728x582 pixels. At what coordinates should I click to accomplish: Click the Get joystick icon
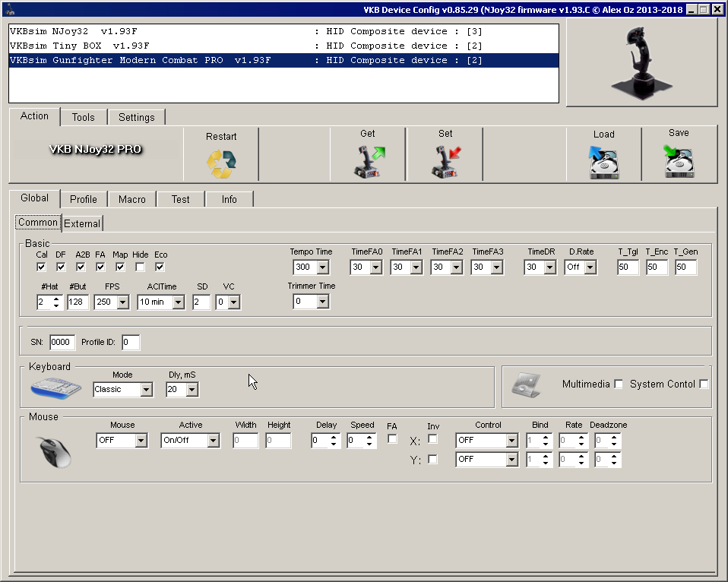pyautogui.click(x=369, y=162)
